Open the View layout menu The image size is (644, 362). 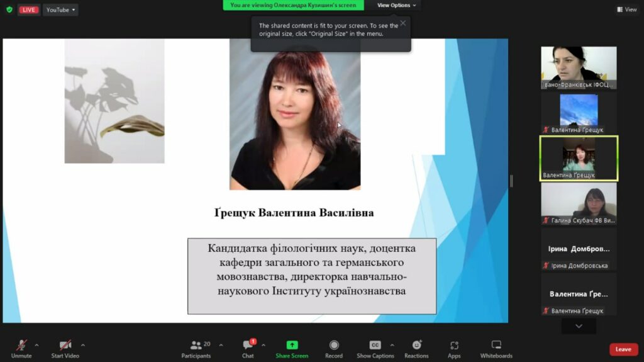[626, 9]
